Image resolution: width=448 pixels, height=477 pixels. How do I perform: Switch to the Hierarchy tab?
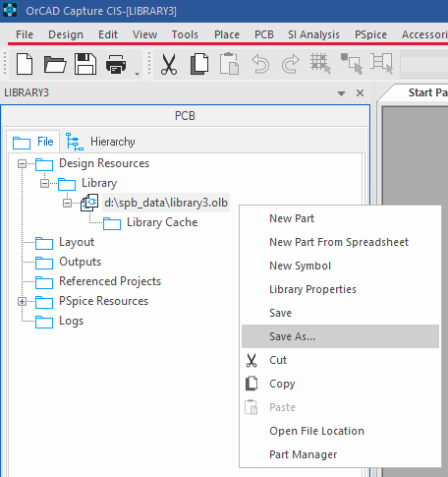[100, 142]
